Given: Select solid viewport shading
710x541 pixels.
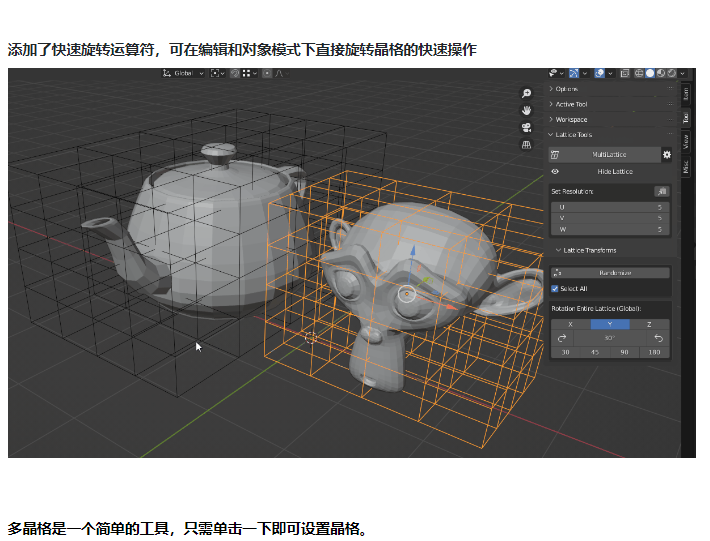Looking at the screenshot, I should [650, 73].
